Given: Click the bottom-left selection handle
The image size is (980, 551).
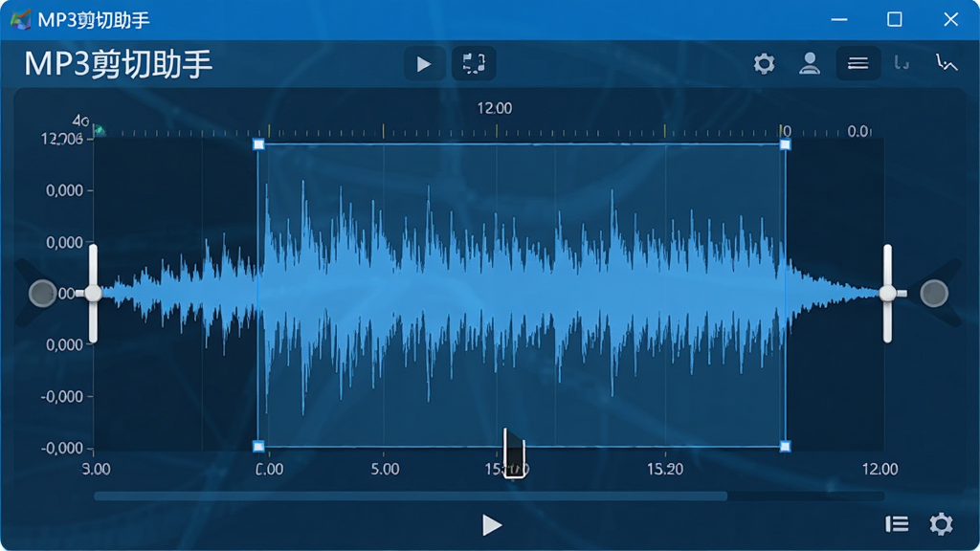Looking at the screenshot, I should click(x=258, y=446).
